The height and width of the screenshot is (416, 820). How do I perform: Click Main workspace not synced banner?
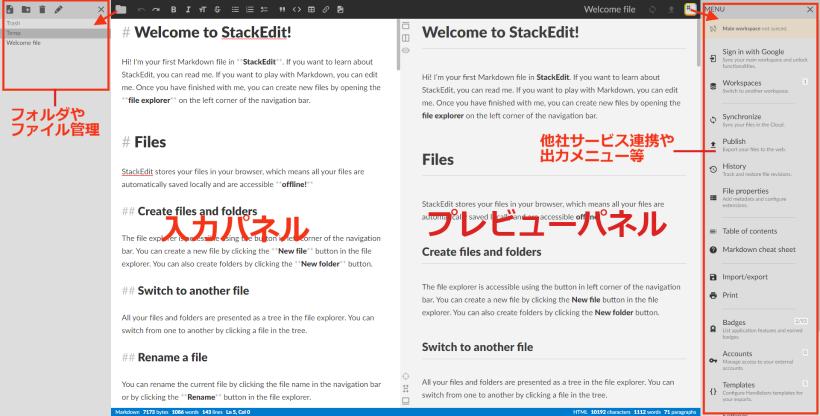(759, 29)
